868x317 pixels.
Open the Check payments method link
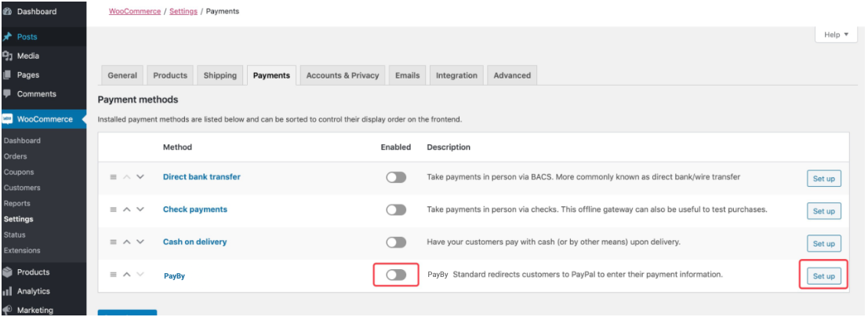click(x=194, y=210)
